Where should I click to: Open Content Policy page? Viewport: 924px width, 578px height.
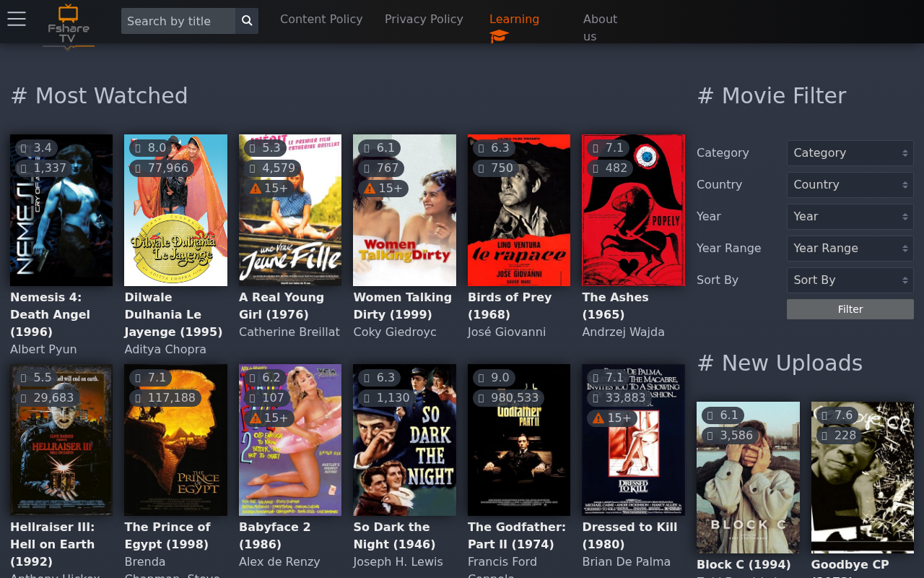click(321, 20)
